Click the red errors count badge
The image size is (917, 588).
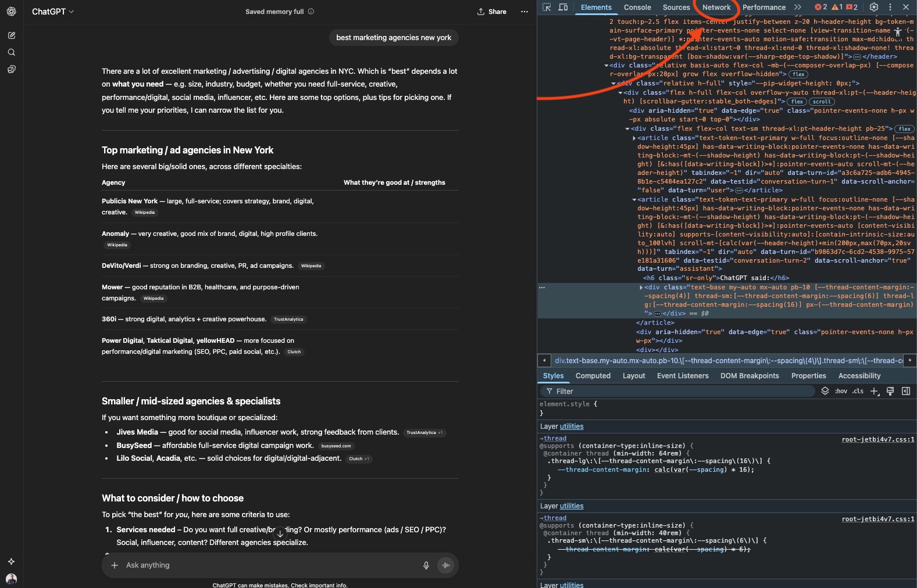tap(820, 8)
